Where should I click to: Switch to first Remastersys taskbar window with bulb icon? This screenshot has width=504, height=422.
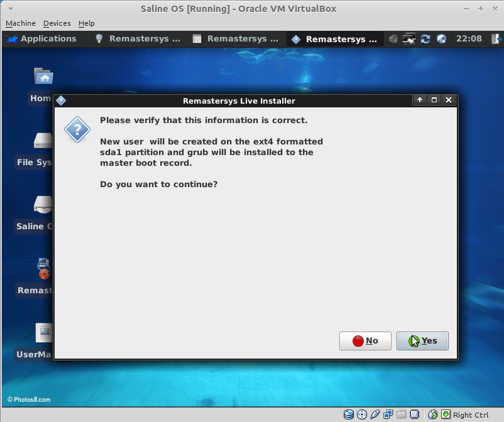(138, 39)
